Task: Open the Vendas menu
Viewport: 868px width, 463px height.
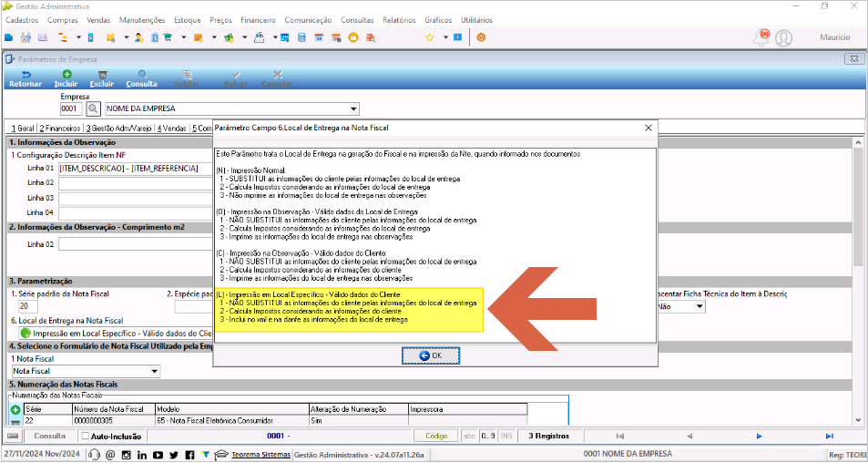Action: pyautogui.click(x=98, y=20)
